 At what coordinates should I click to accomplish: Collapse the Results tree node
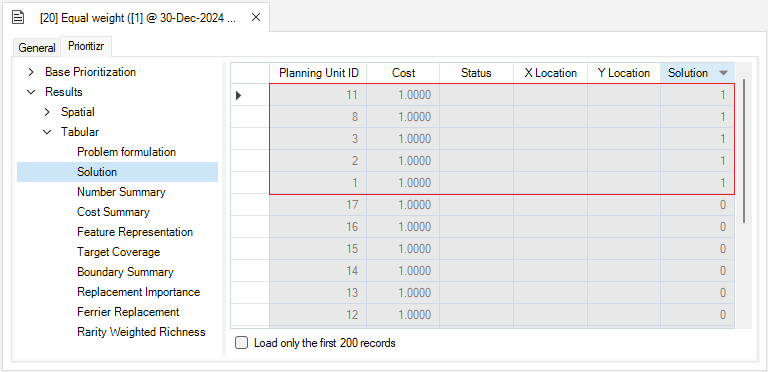point(31,92)
